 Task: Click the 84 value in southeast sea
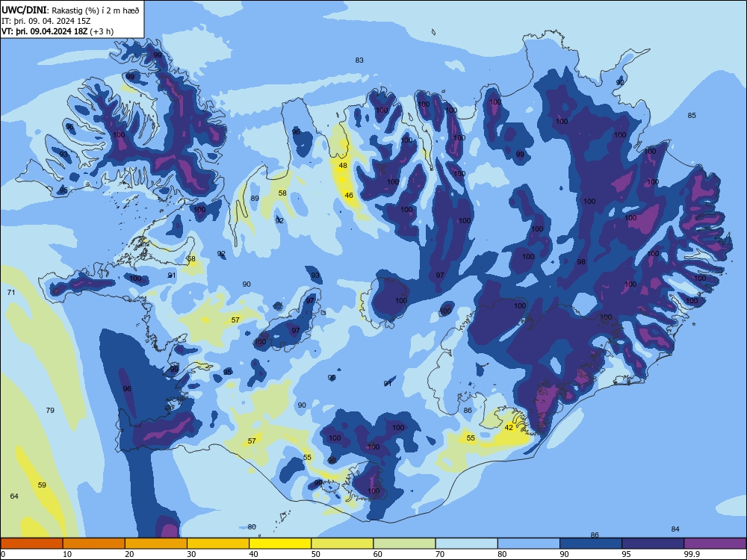675,529
